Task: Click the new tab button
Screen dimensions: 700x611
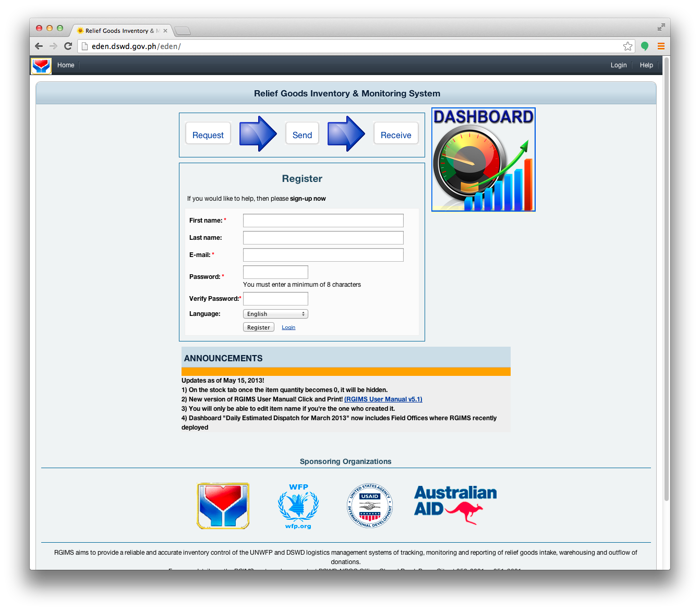Action: tap(183, 31)
